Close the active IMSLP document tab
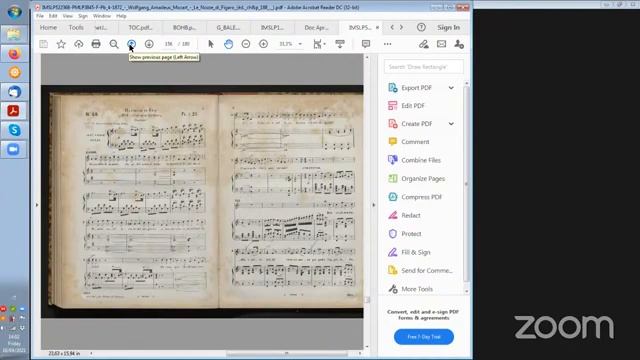This screenshot has height=360, width=640. (377, 27)
